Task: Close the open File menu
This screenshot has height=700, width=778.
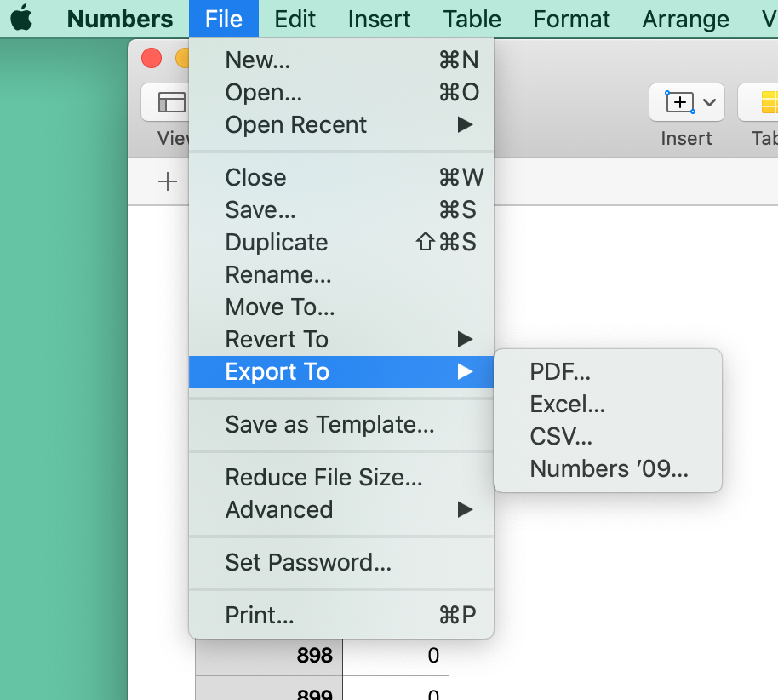Action: [223, 19]
